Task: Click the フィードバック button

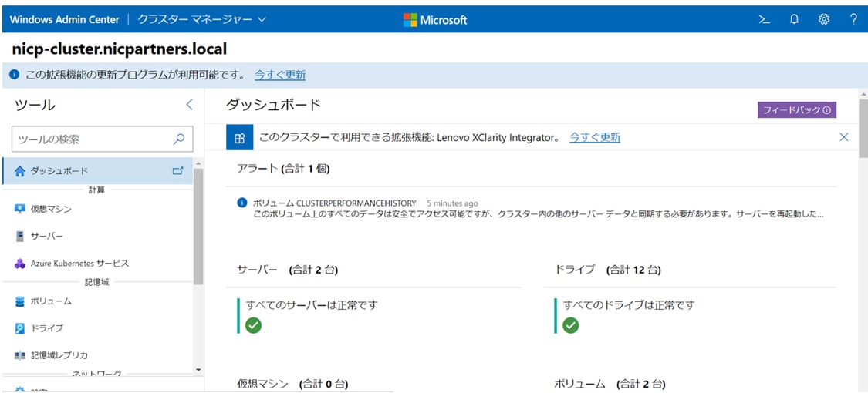Action: (796, 110)
